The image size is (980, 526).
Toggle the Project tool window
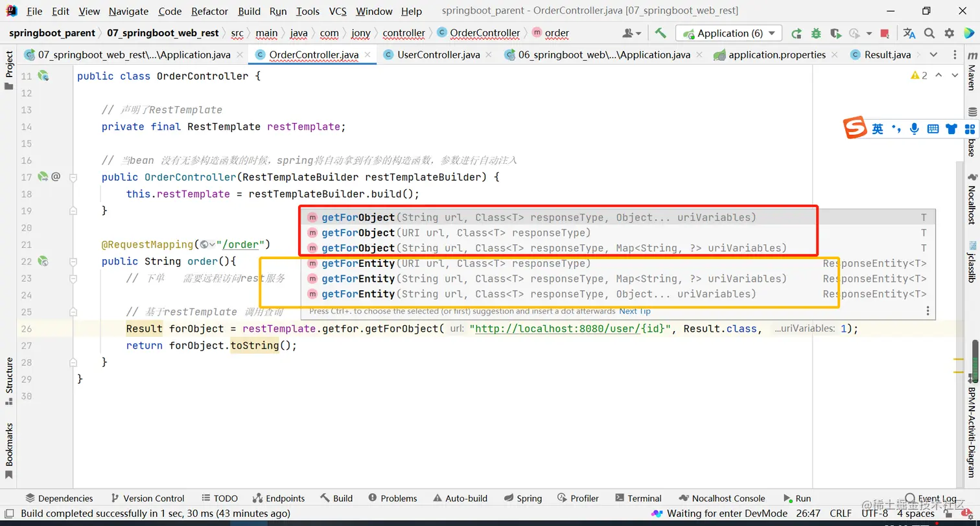click(x=8, y=70)
